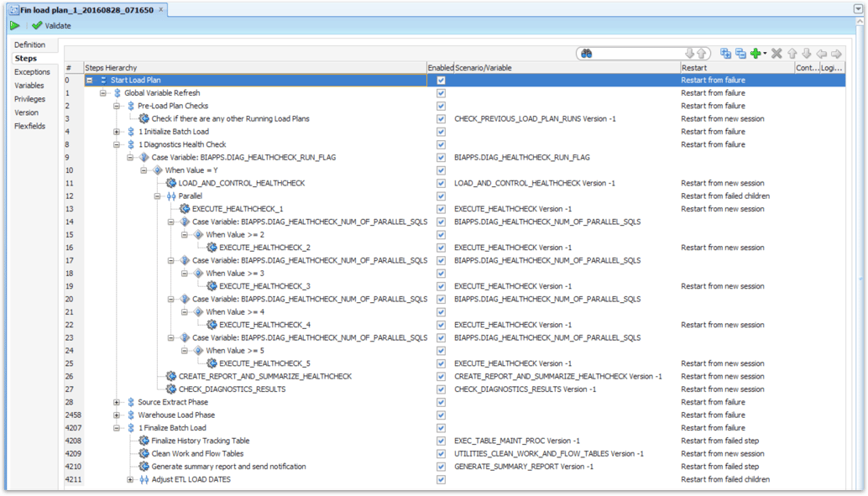Expand all steps using expand-all icon
Image resolution: width=868 pixels, height=496 pixels.
point(727,53)
